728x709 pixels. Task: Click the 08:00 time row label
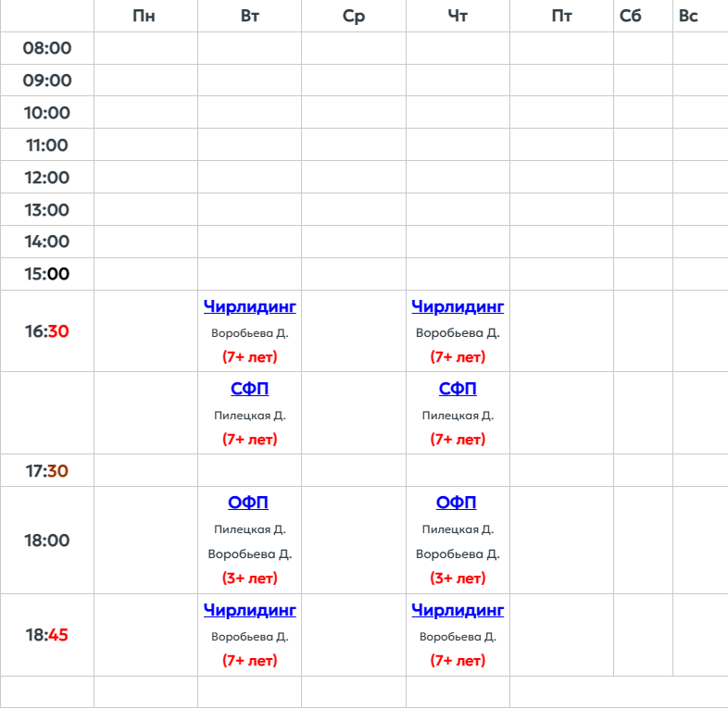pyautogui.click(x=47, y=48)
